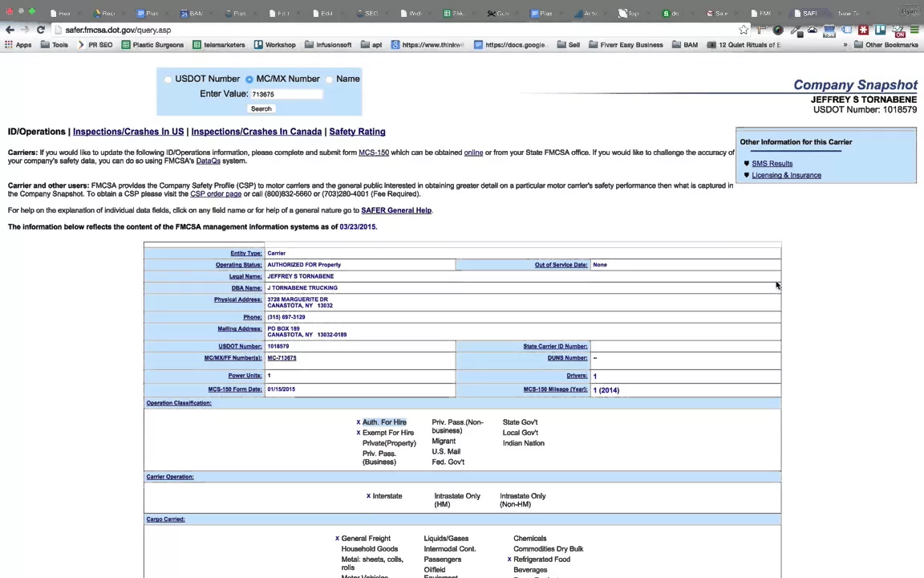Open the MCS-150 form link
The height and width of the screenshot is (578, 924).
coord(374,153)
